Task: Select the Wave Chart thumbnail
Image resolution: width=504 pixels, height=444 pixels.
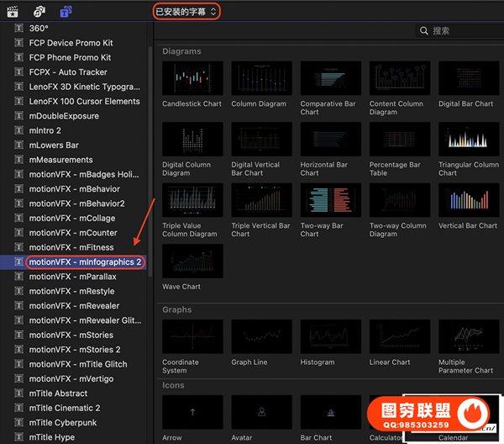Action: coord(192,262)
